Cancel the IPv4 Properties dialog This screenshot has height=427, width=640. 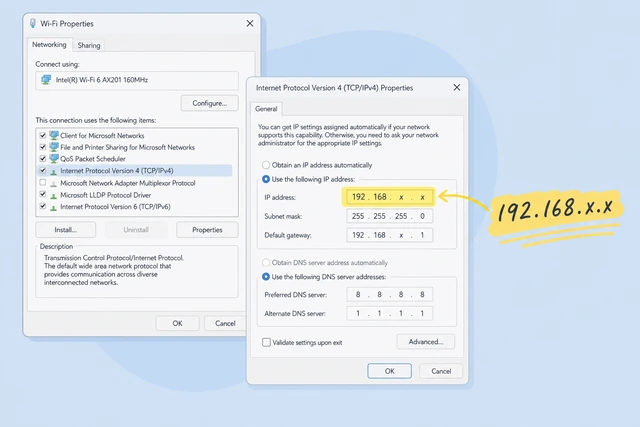[x=441, y=371]
